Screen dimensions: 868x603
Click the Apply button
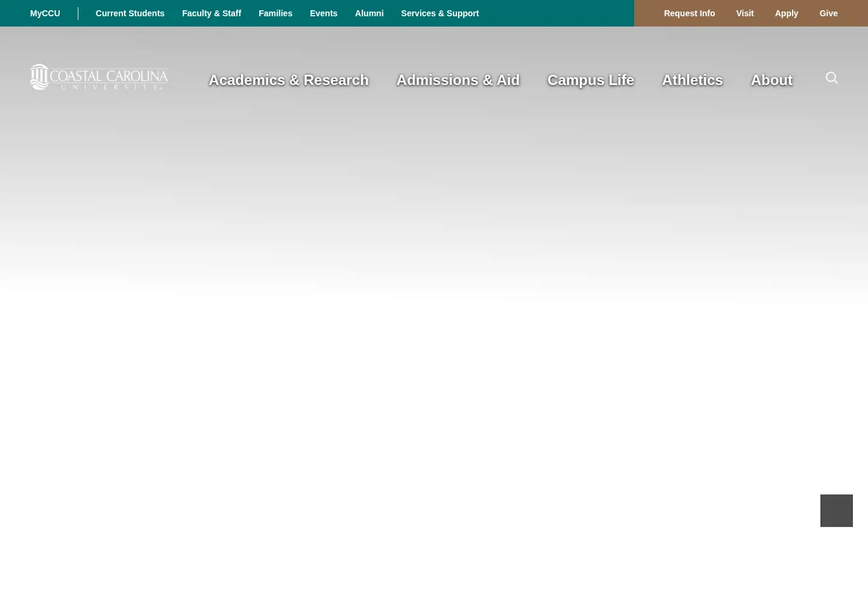pos(787,13)
